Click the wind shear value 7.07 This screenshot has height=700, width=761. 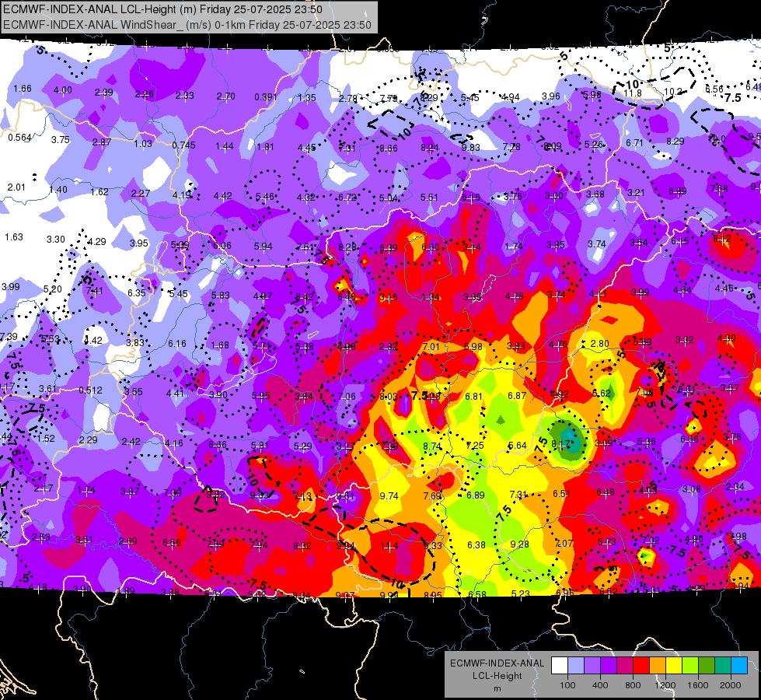[564, 544]
